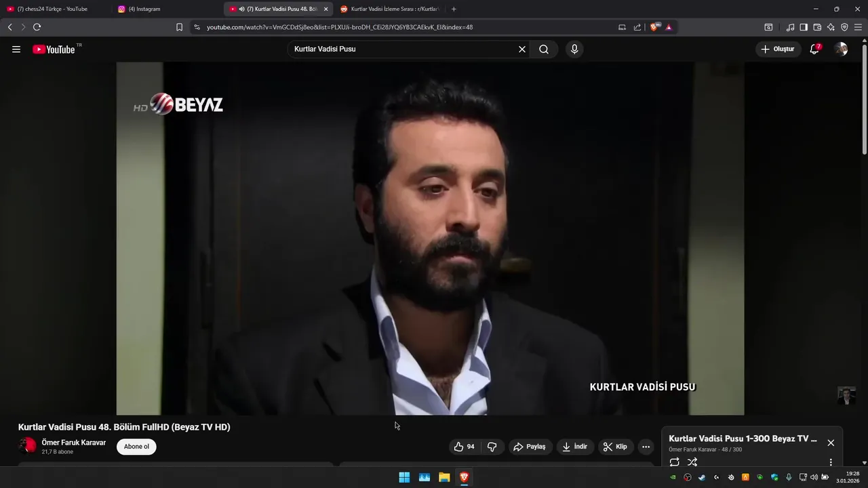Screen dimensions: 868x488
Task: Open the browser main menu
Action: (859, 27)
